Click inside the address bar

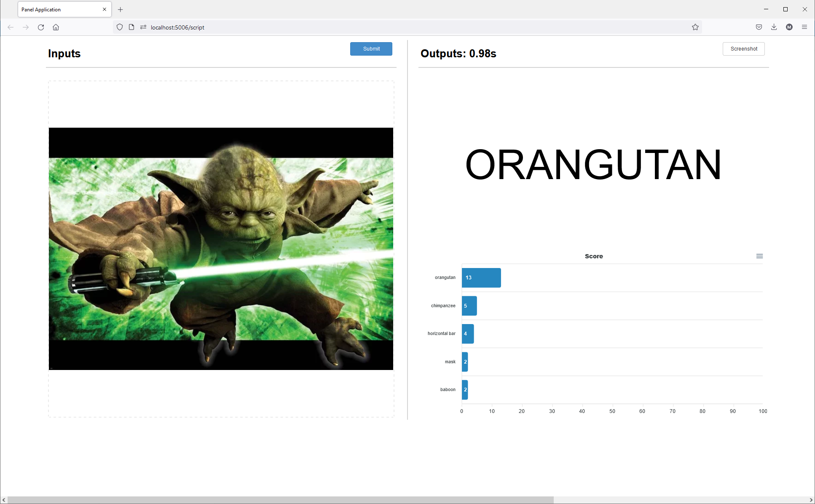295,27
